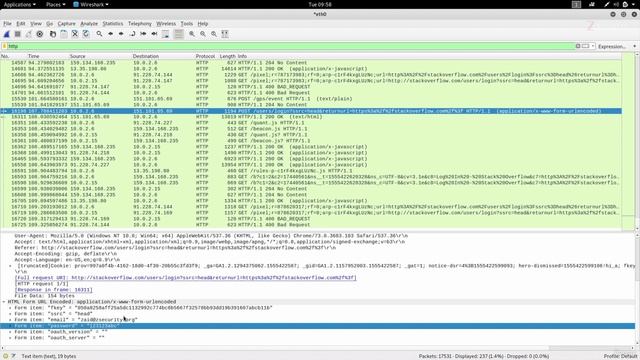Go forward to the next packet
This screenshot has width=640, height=360.
121,34
